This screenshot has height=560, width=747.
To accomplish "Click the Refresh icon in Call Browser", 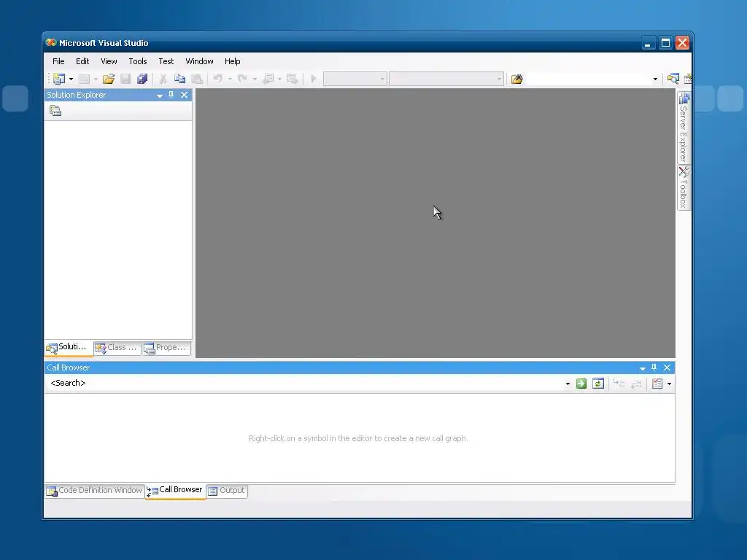I will [598, 384].
